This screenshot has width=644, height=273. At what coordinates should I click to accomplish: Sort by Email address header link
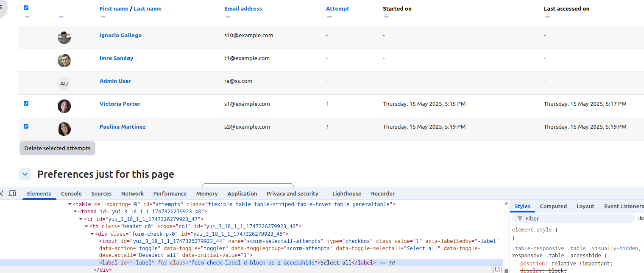[x=243, y=8]
